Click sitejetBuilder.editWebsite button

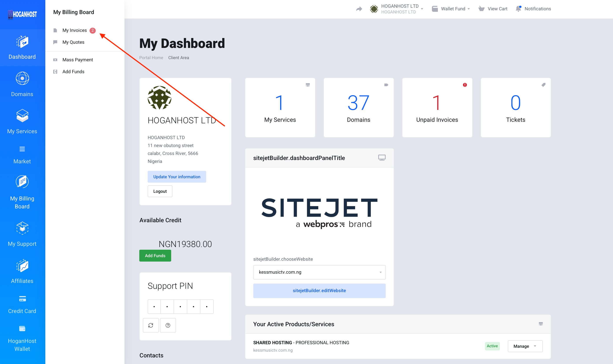[319, 291]
